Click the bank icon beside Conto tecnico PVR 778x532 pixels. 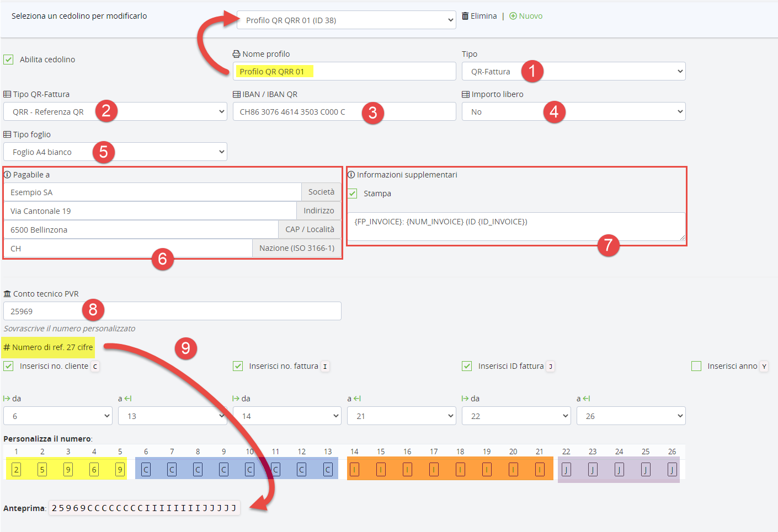(7, 294)
